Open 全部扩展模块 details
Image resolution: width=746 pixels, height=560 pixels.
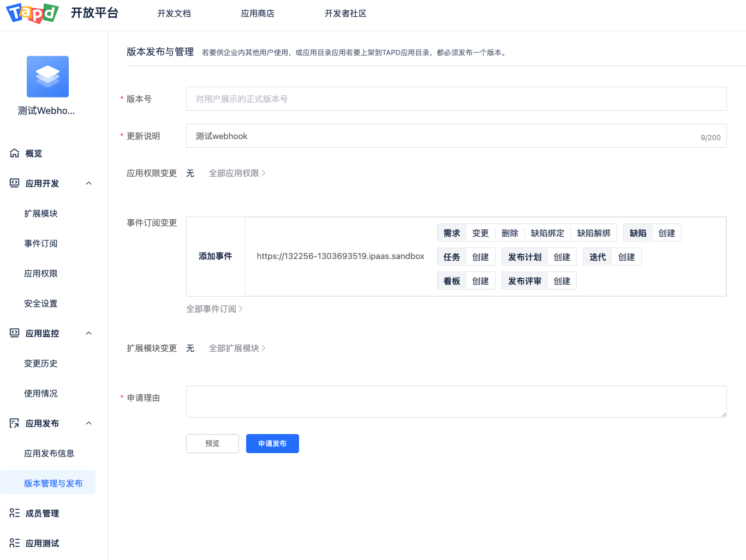click(x=237, y=348)
